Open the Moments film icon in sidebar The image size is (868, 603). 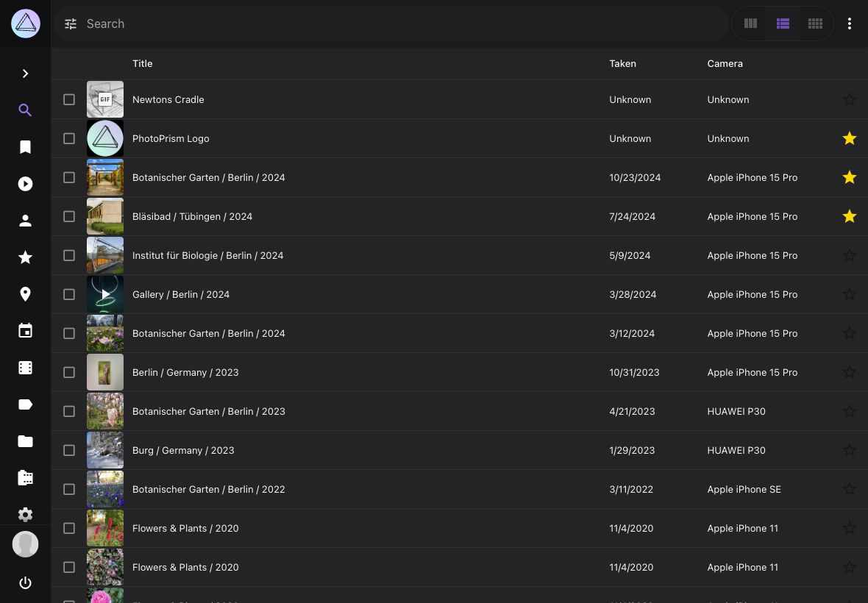25,368
